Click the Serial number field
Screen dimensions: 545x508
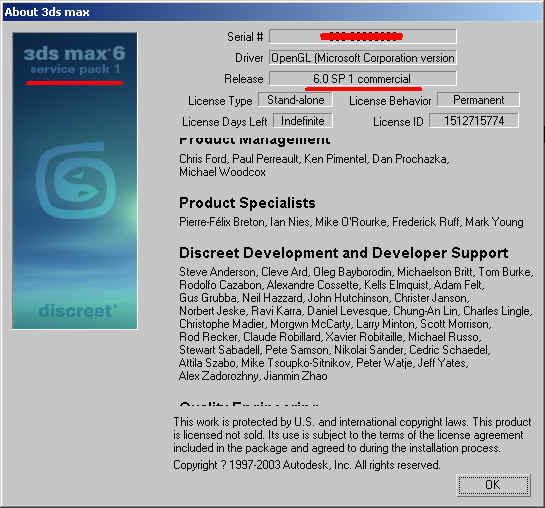[363, 36]
